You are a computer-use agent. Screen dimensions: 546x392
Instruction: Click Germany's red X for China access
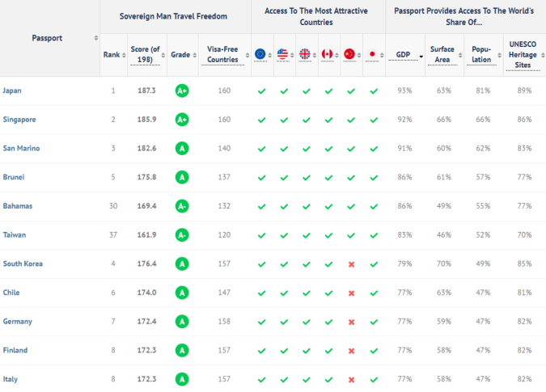(x=351, y=322)
